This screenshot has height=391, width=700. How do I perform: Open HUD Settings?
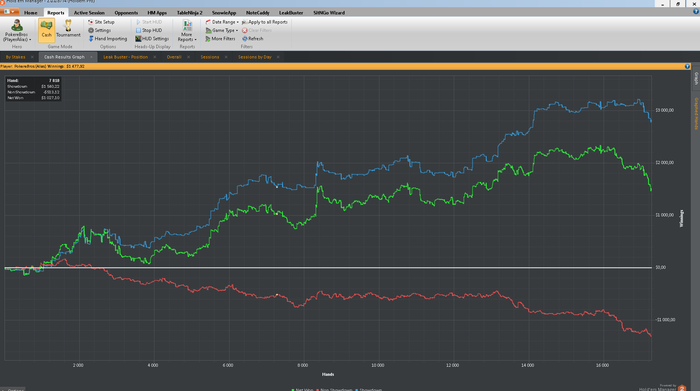[x=152, y=39]
